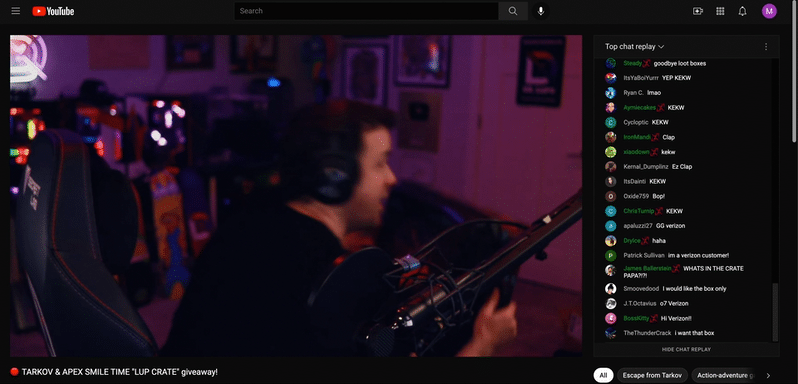The width and height of the screenshot is (798, 384).
Task: Click the magnifier search button
Action: coord(513,11)
